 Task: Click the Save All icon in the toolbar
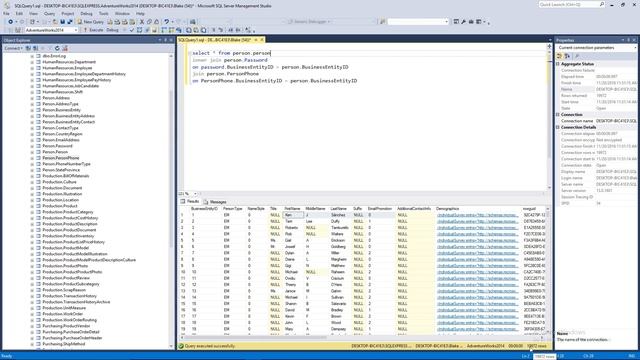[x=70, y=22]
